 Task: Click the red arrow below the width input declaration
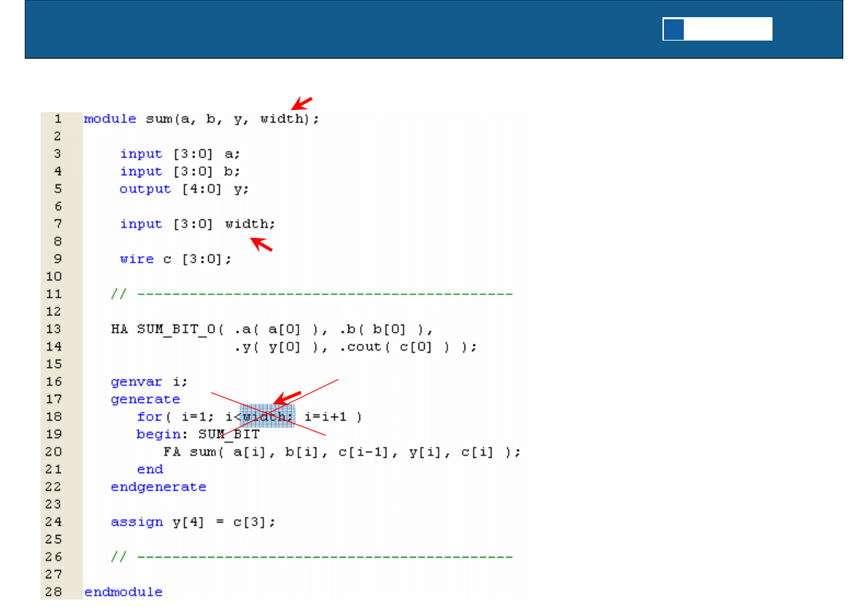point(261,244)
